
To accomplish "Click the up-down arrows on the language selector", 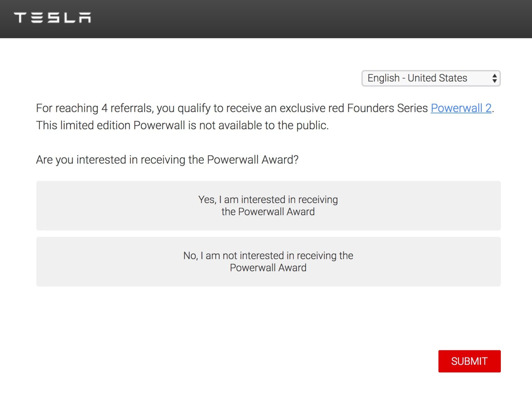I will (x=494, y=78).
